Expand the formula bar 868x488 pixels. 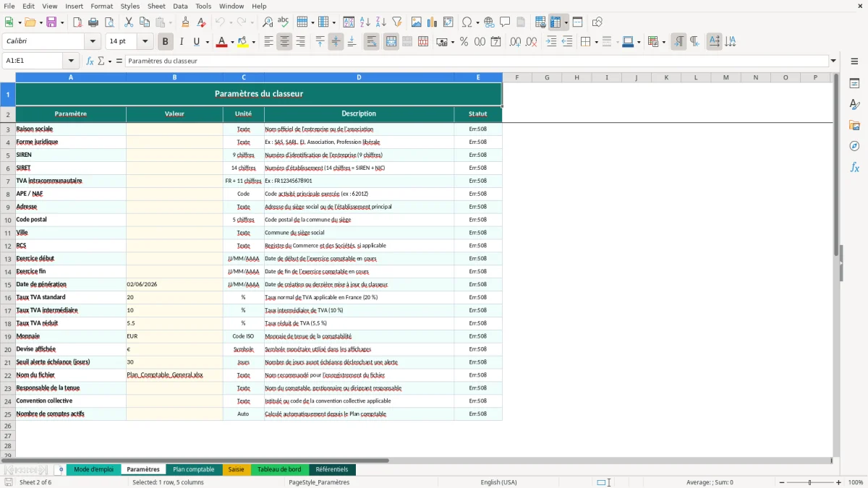click(x=833, y=61)
